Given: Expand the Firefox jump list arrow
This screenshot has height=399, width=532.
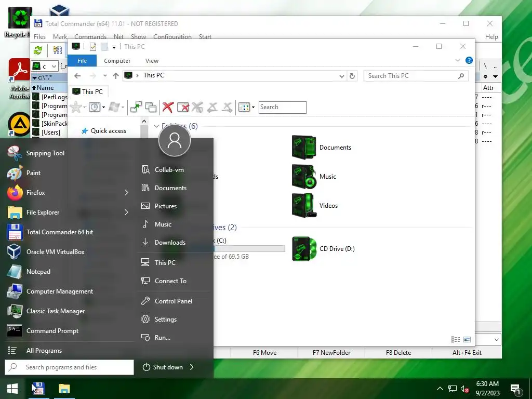Looking at the screenshot, I should [x=126, y=192].
